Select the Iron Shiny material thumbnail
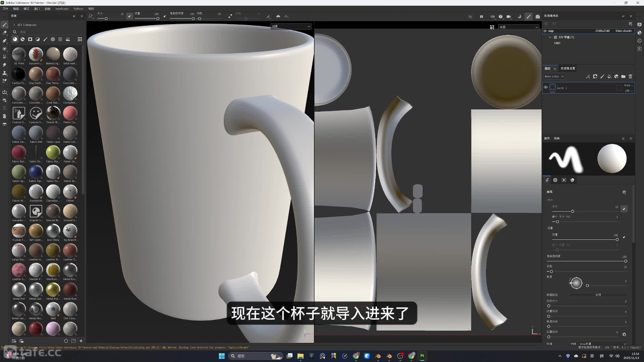 coord(53,231)
